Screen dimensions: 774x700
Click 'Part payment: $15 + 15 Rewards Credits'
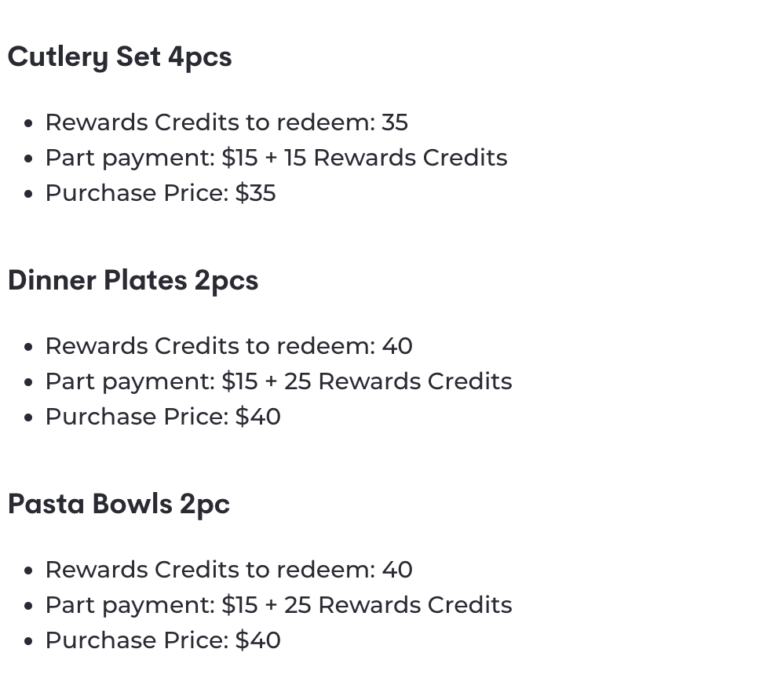(x=276, y=158)
